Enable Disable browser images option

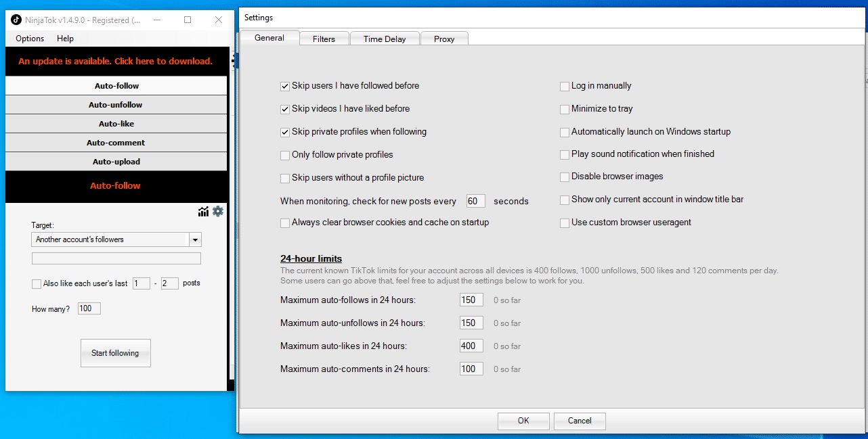click(x=565, y=177)
